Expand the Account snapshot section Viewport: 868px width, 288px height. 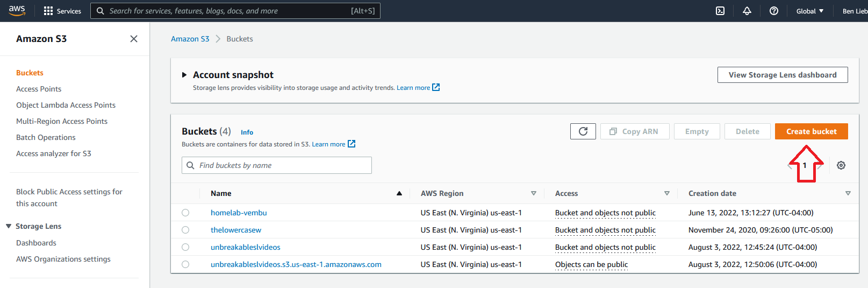click(x=184, y=75)
